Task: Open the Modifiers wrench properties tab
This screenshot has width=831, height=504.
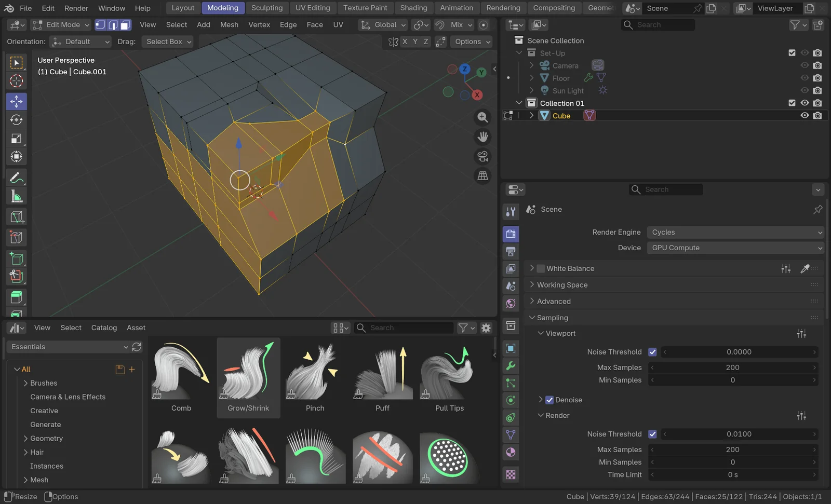Action: (x=511, y=366)
